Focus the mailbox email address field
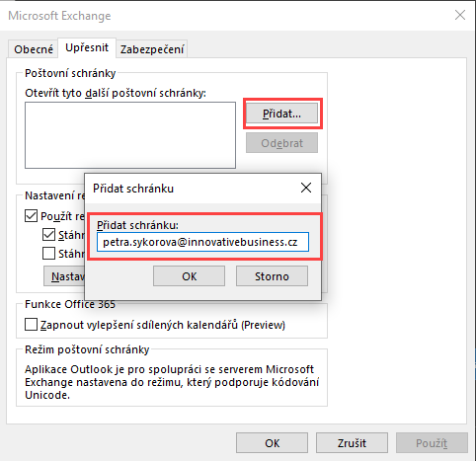Viewport: 476px width, 461px height. [x=202, y=242]
